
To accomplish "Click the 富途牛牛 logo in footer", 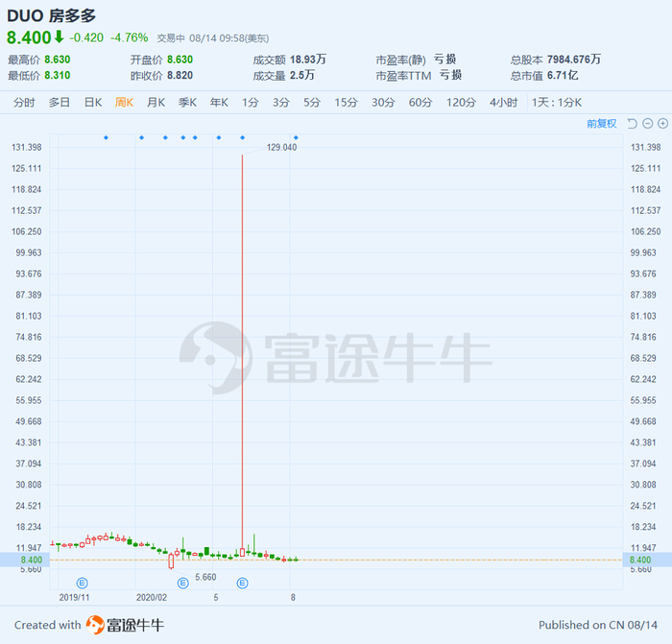I will tap(125, 625).
